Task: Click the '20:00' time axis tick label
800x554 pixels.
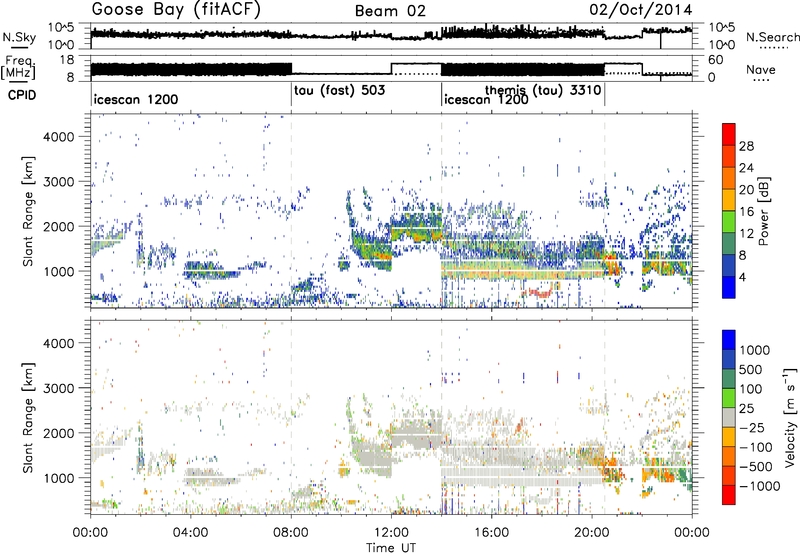Action: tap(592, 533)
